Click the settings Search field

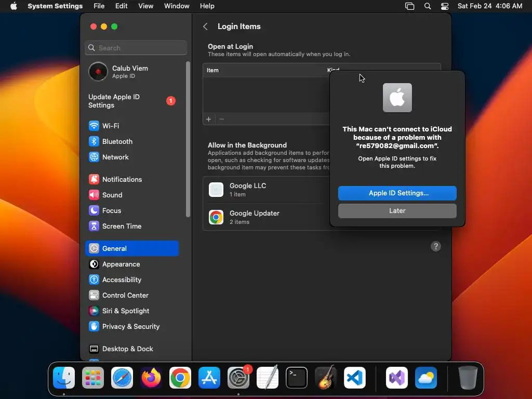[x=136, y=48]
